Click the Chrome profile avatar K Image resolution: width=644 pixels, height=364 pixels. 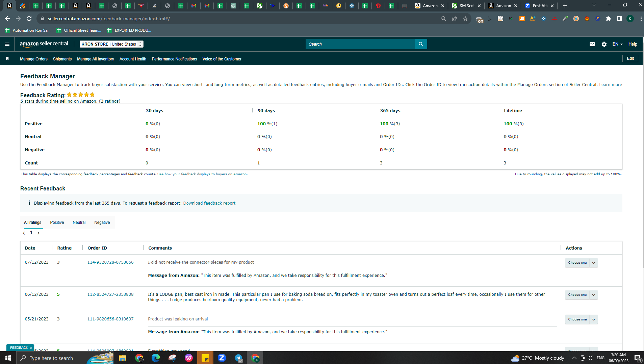(x=630, y=19)
